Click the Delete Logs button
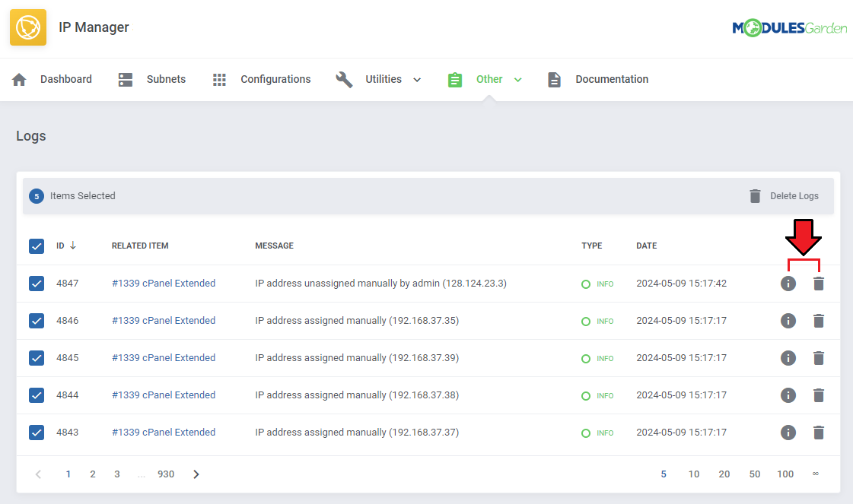 click(x=784, y=195)
